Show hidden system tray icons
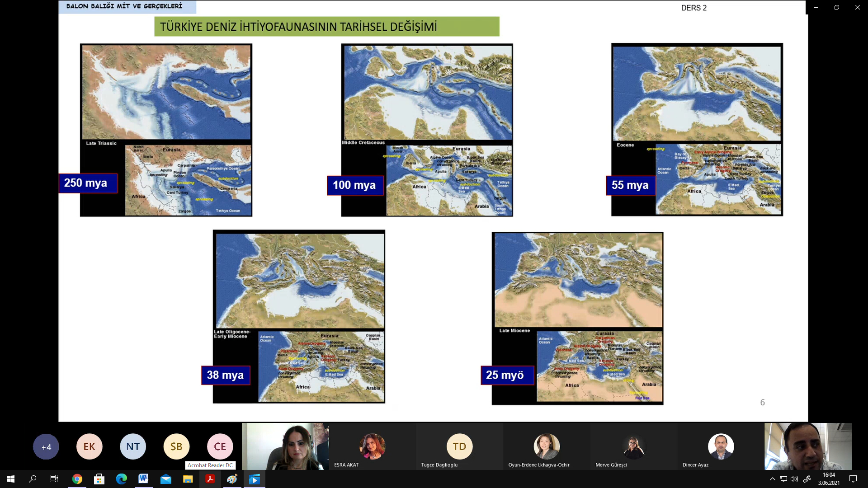868x488 pixels. click(x=772, y=479)
